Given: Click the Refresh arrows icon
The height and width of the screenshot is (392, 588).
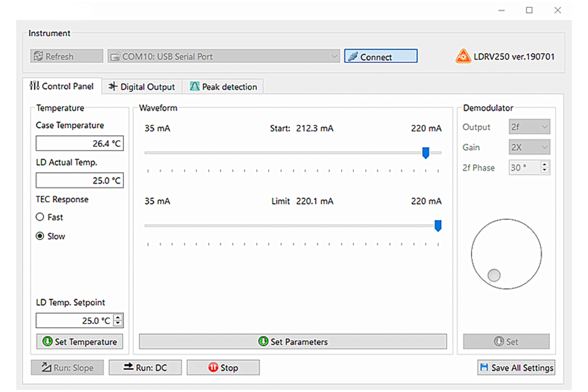Looking at the screenshot, I should coord(38,56).
